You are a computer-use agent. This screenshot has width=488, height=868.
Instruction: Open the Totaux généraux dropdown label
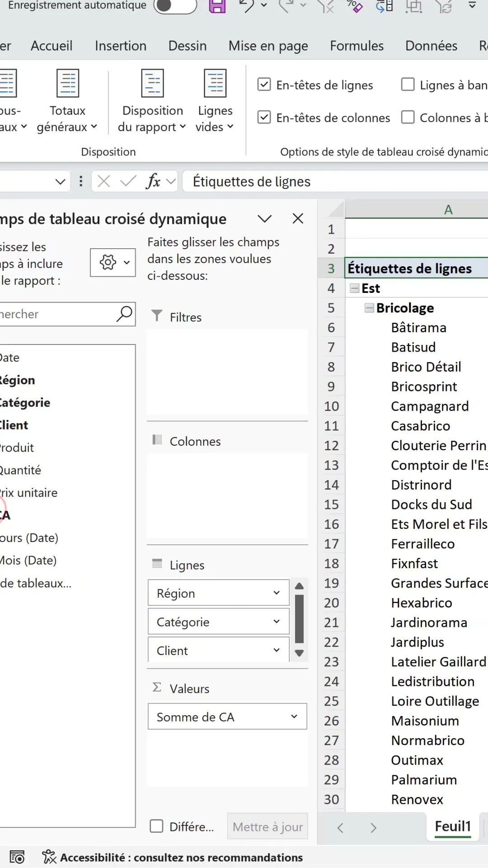(x=67, y=119)
